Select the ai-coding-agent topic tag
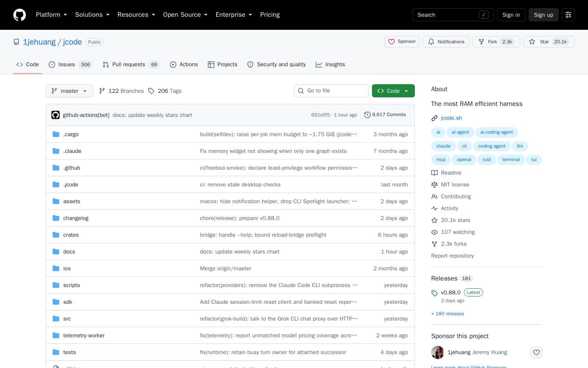This screenshot has height=368, width=588. (497, 132)
